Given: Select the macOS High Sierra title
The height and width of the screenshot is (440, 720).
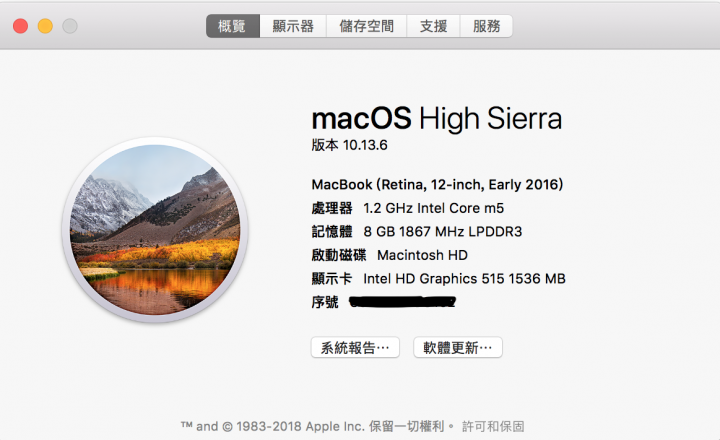Looking at the screenshot, I should pos(437,118).
